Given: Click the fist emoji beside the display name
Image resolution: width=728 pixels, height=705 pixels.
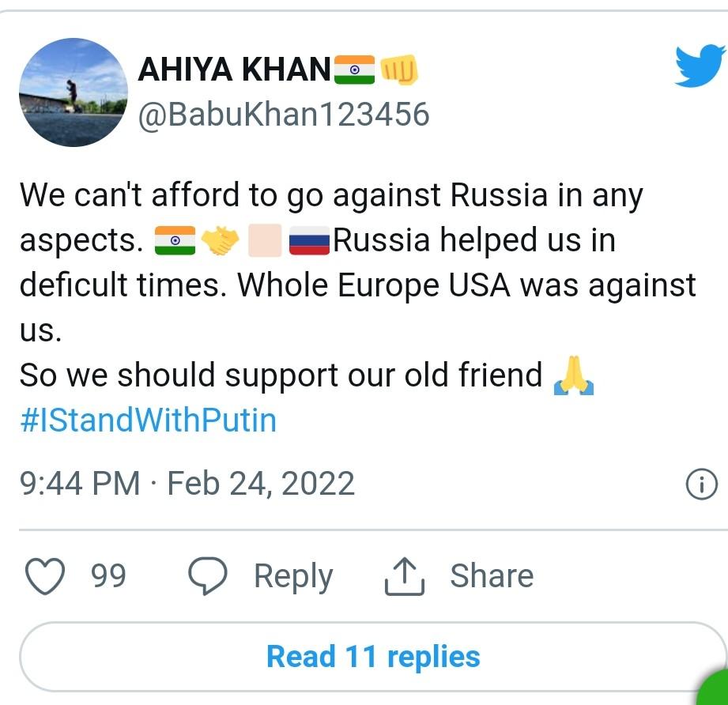Looking at the screenshot, I should coord(399,71).
